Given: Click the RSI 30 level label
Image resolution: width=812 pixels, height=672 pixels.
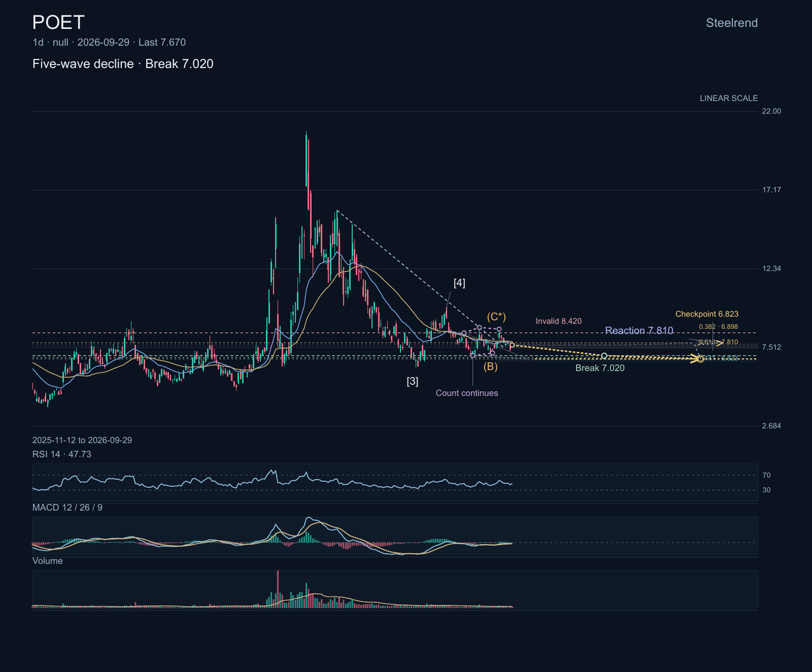Looking at the screenshot, I should click(x=766, y=490).
